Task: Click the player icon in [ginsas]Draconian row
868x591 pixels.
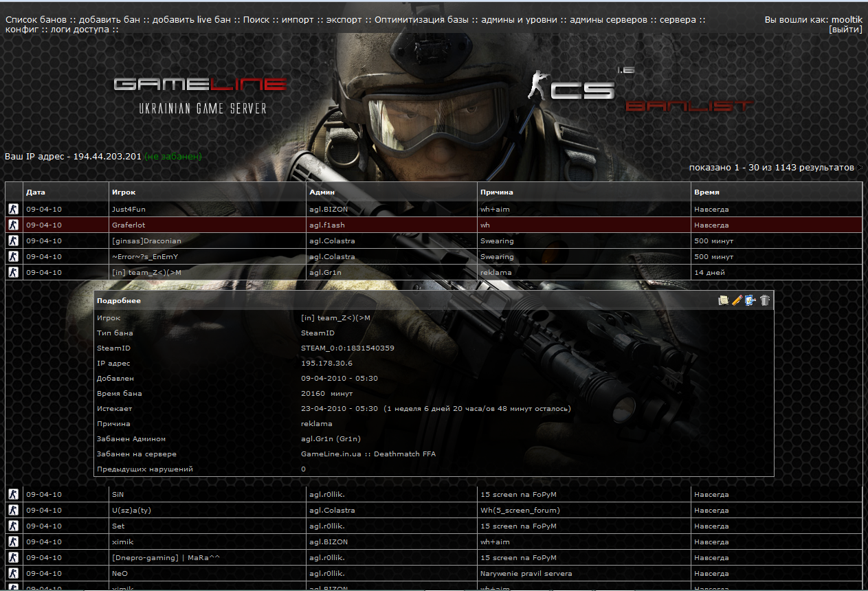Action: [x=13, y=241]
